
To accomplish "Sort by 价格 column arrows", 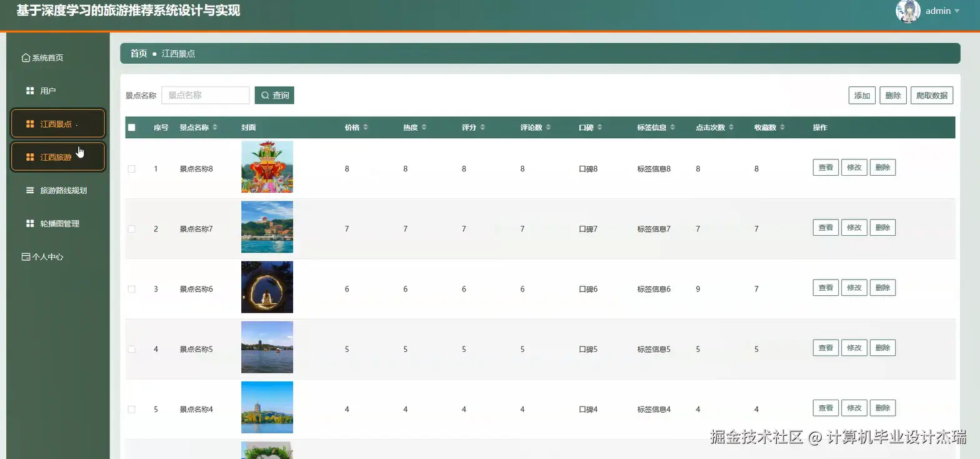I will coord(366,128).
